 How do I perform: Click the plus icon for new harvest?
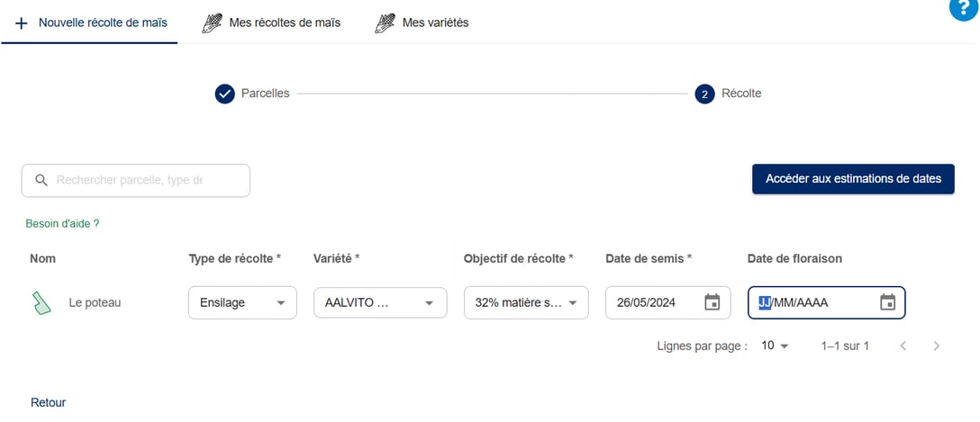[22, 22]
